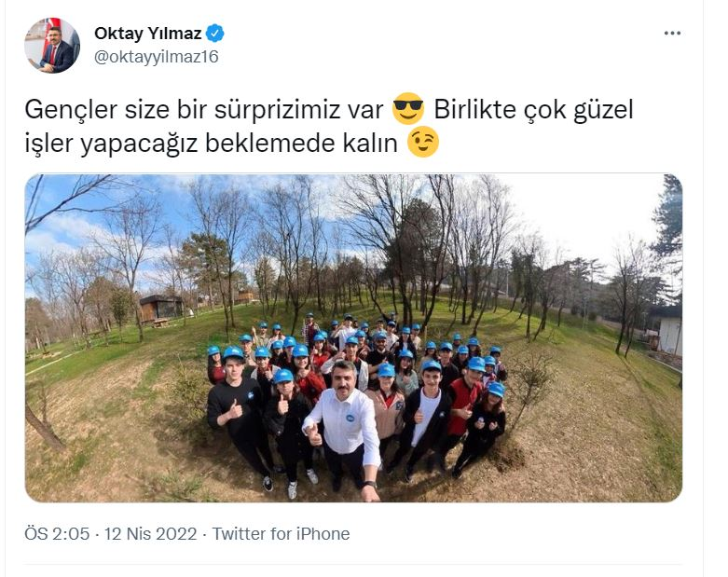This screenshot has width=728, height=577.
Task: Click the "12 Nis 2022" date
Action: (x=150, y=534)
